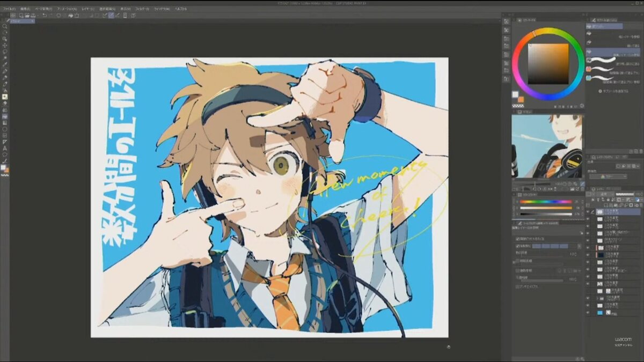Pick the white main color swatch
Viewport: 644px width, 362px height.
pos(516,94)
